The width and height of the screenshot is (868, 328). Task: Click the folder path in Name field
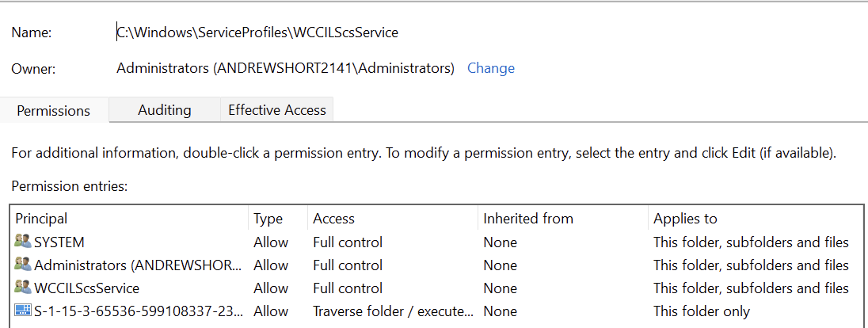click(257, 32)
